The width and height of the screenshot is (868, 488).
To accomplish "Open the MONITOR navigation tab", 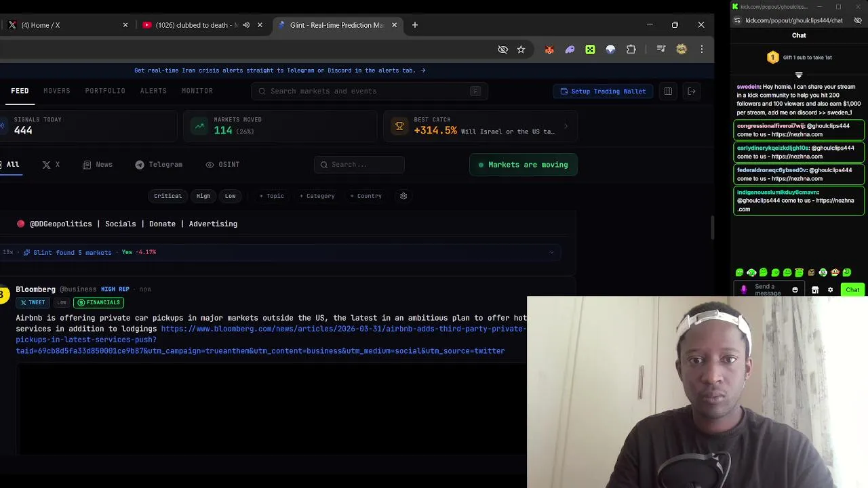I will tap(197, 91).
